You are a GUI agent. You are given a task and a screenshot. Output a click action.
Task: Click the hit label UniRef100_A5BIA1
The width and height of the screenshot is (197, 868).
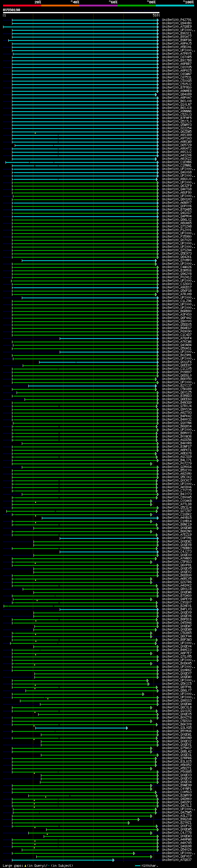(x=177, y=47)
